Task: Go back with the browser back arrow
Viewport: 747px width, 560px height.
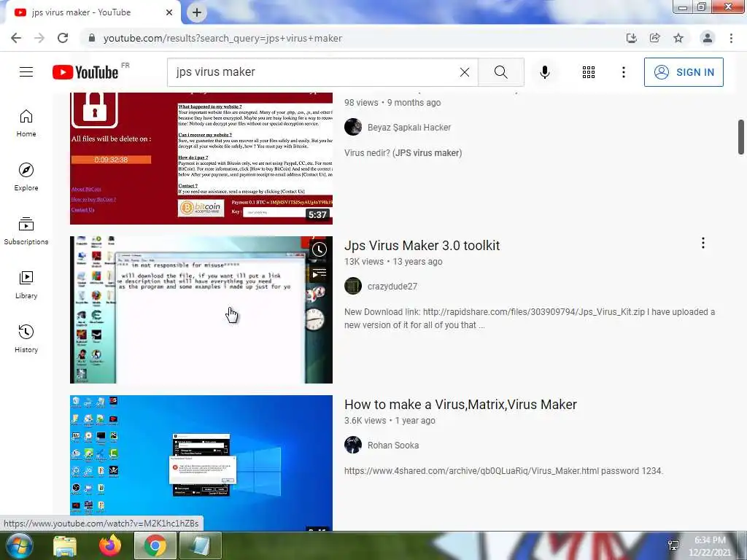Action: pos(16,38)
